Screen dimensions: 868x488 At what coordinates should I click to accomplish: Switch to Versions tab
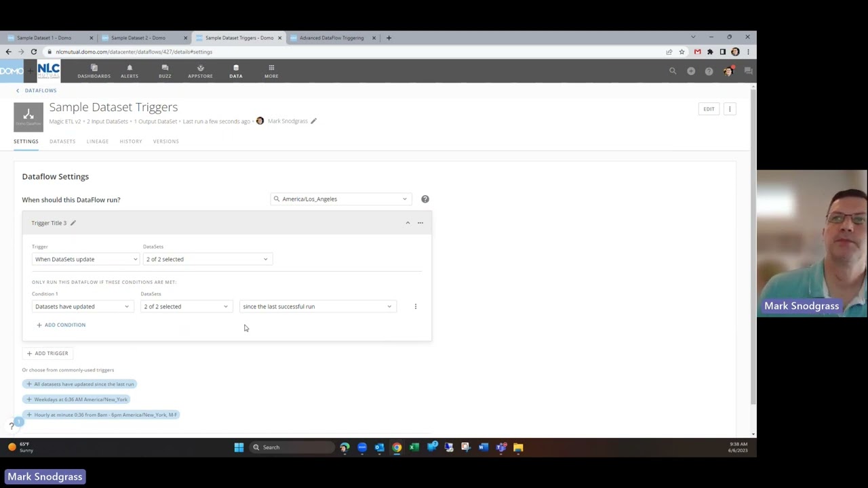pyautogui.click(x=166, y=142)
